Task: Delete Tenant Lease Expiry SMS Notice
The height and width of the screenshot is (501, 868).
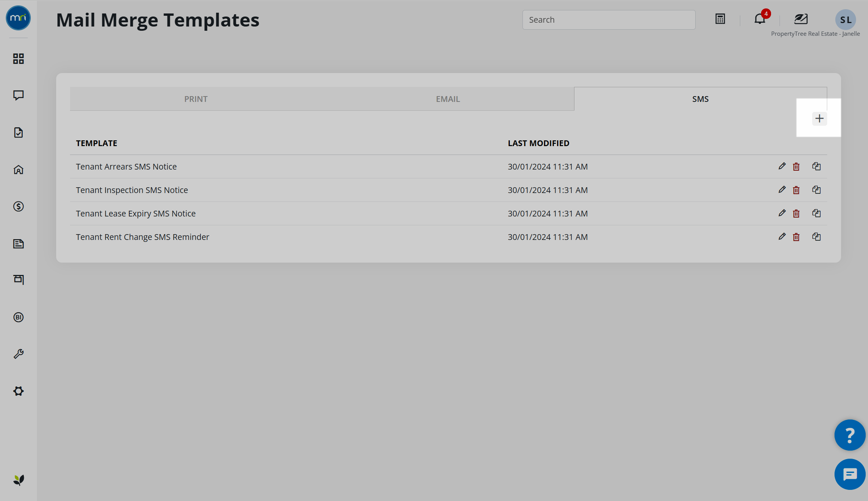Action: pyautogui.click(x=796, y=213)
